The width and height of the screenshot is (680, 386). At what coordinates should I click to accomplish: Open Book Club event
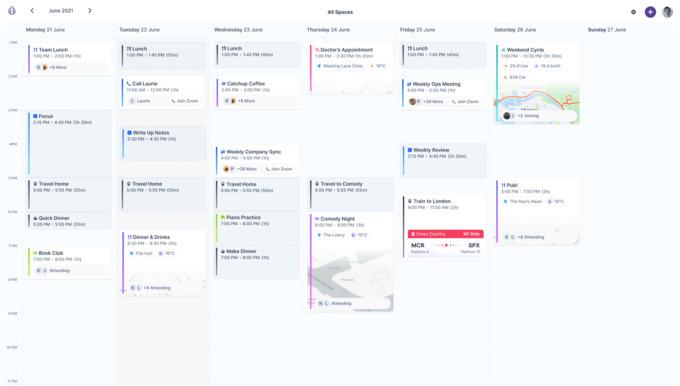[x=69, y=262]
